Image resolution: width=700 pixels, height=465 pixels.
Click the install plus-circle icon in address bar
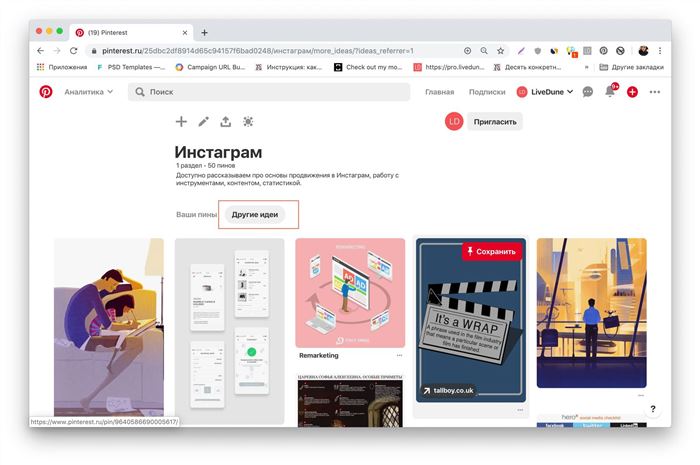click(467, 51)
